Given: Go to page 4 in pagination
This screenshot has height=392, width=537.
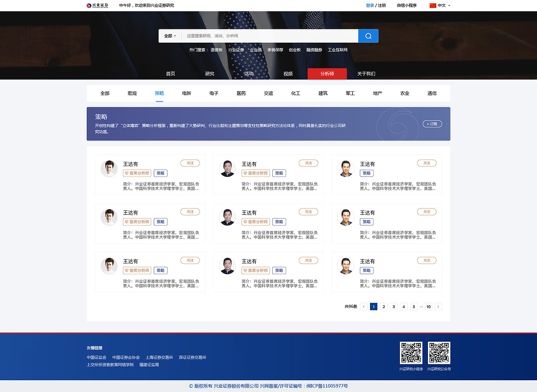Looking at the screenshot, I should tap(404, 306).
